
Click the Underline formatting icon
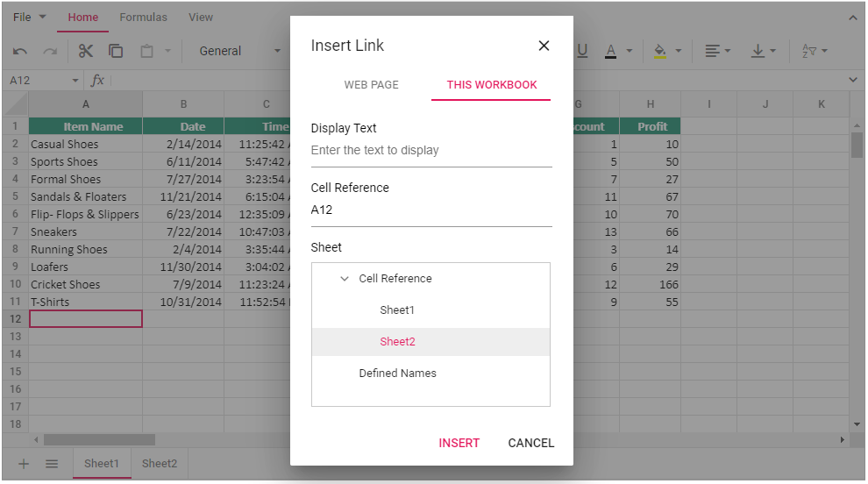pyautogui.click(x=582, y=51)
